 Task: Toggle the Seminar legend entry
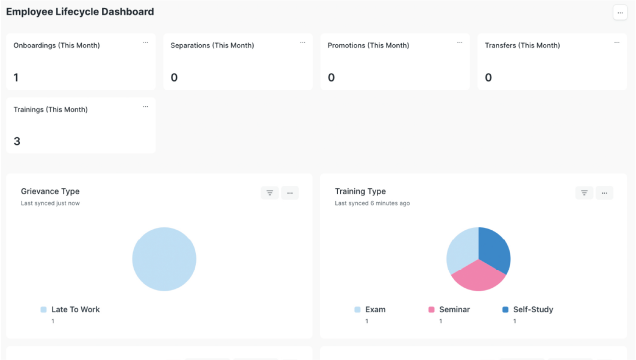(449, 310)
